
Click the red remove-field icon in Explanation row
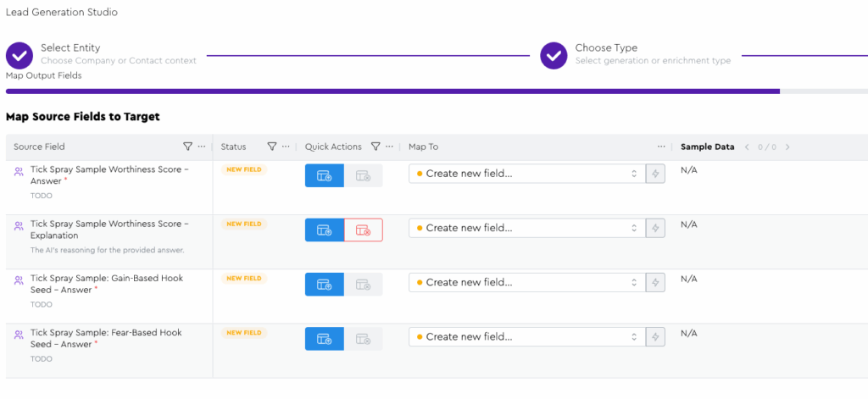tap(363, 230)
